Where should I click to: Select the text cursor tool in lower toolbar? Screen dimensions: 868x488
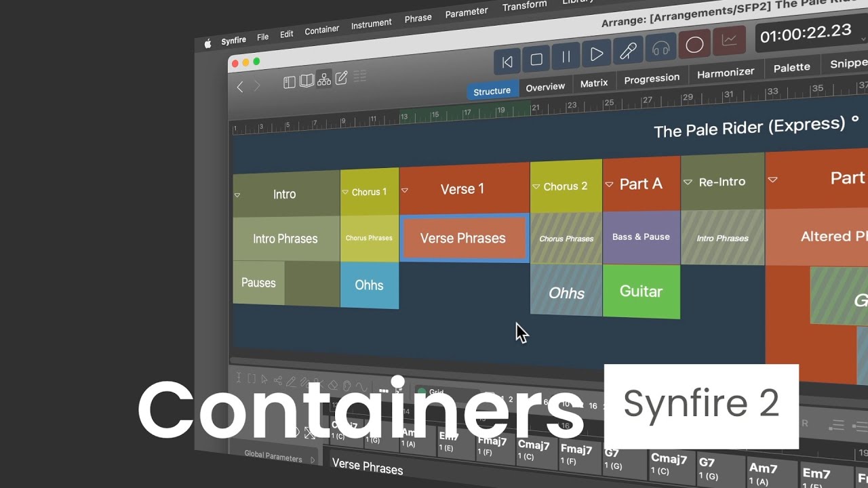[238, 378]
